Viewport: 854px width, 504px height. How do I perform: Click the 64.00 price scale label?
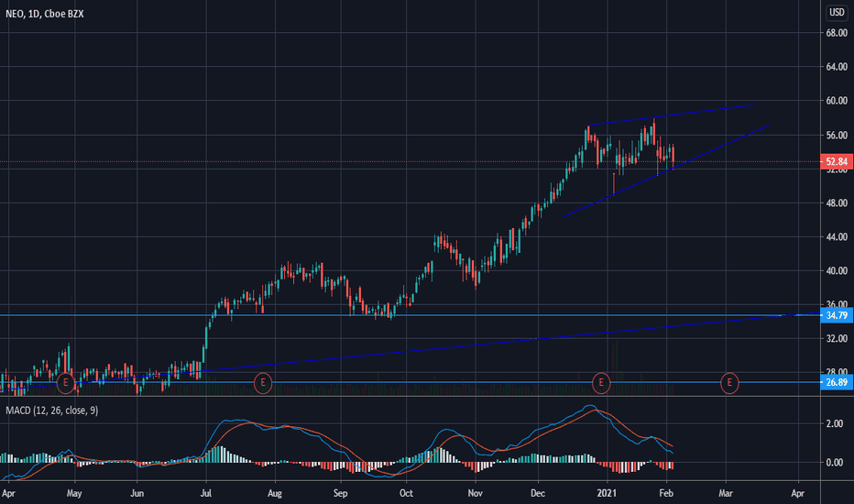[x=837, y=67]
